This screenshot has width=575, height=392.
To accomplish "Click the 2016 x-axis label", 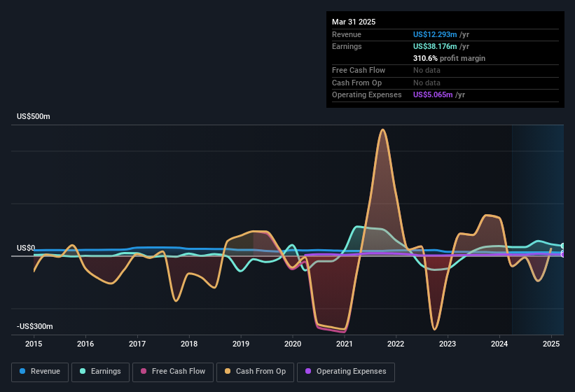I will click(85, 344).
